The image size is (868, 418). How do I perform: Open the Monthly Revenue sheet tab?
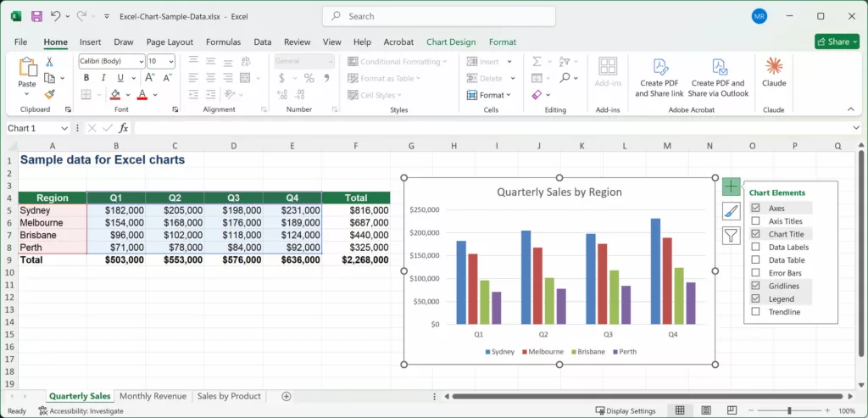(x=153, y=397)
